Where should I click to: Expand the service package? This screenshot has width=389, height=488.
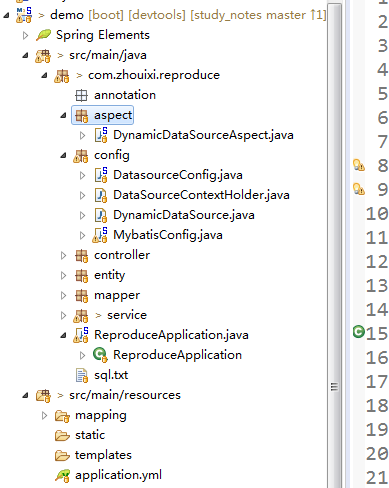63,315
